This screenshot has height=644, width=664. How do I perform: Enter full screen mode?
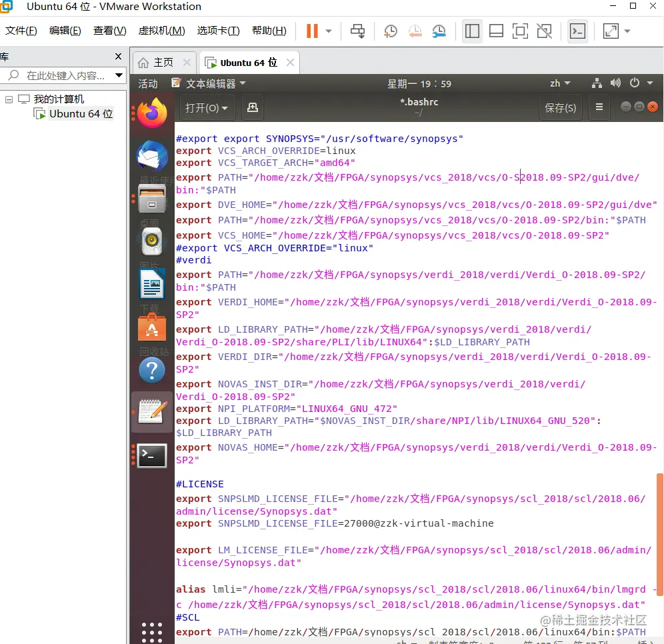(x=520, y=31)
